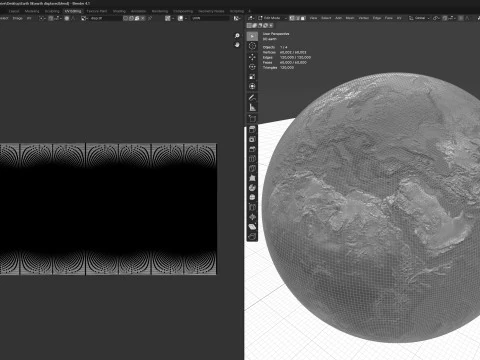Click the new image icon in UV editor header
The width and height of the screenshot is (480, 360).
point(131,18)
